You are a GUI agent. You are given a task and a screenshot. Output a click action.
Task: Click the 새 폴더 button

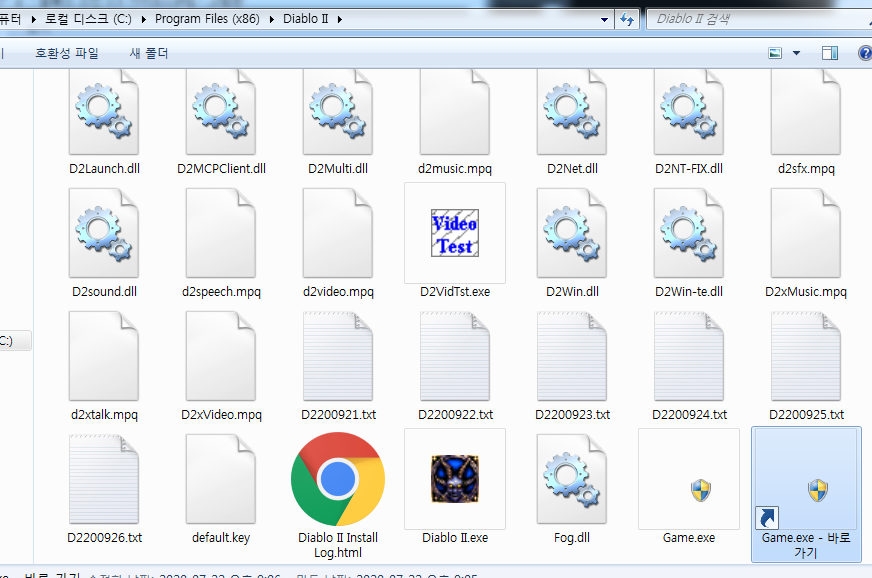148,53
